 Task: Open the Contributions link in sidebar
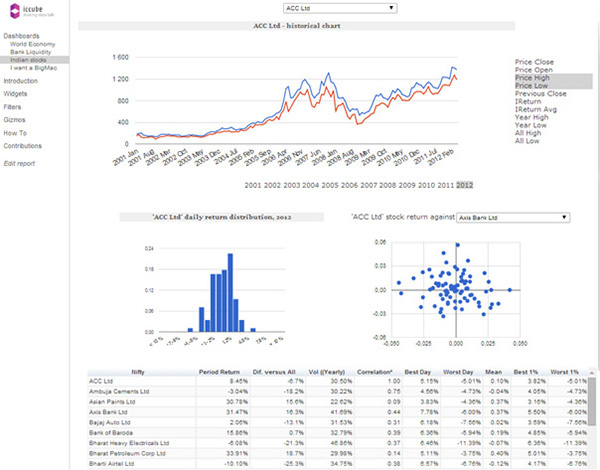24,145
